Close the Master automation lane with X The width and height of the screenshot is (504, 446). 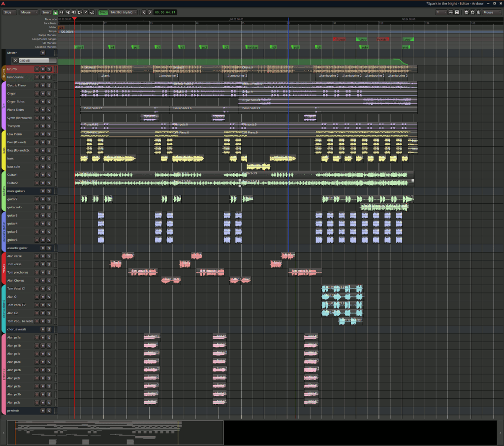click(15, 61)
